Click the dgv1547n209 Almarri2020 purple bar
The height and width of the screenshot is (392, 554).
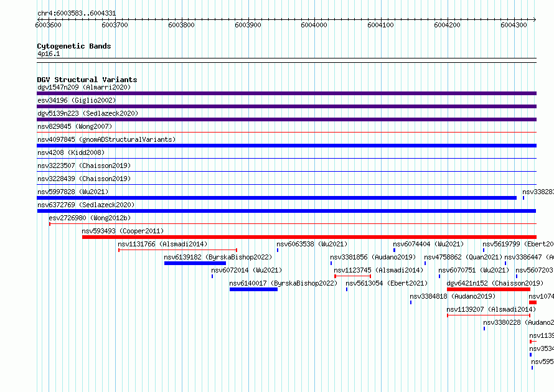[286, 93]
